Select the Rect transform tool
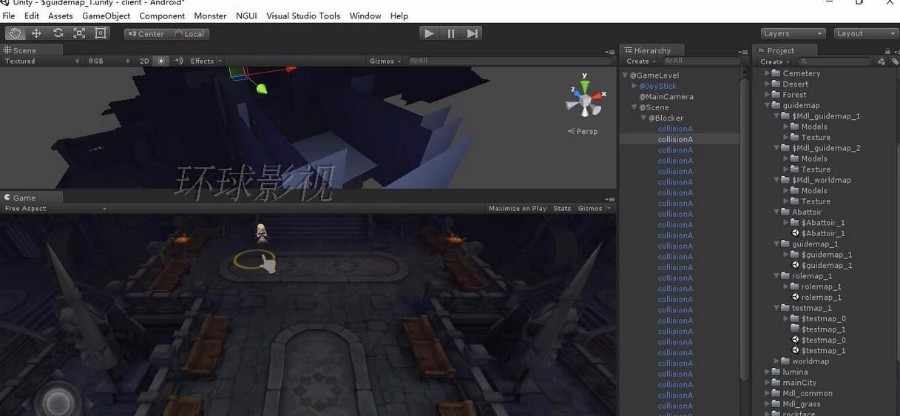The width and height of the screenshot is (900, 416). point(100,33)
